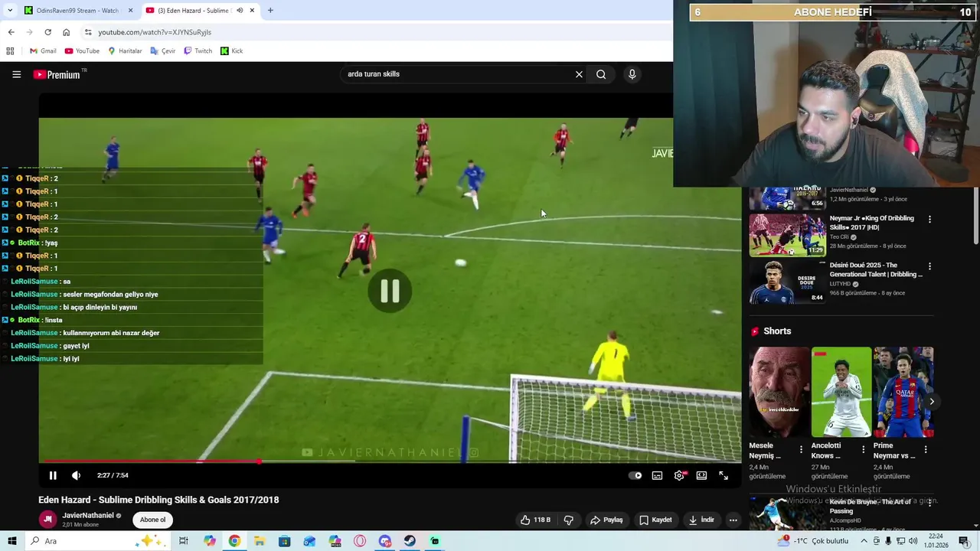Open JavierNathaniel channel avatar
This screenshot has height=551, width=980.
pos(47,520)
